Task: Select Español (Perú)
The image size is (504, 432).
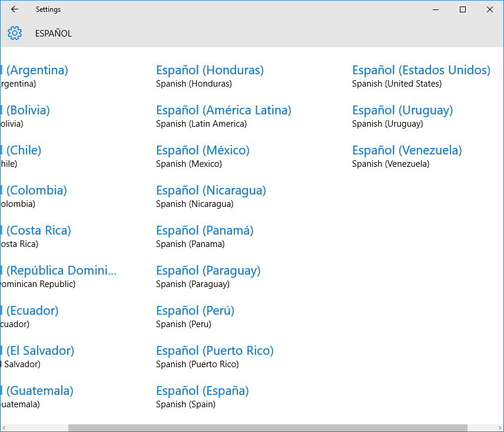Action: (195, 310)
